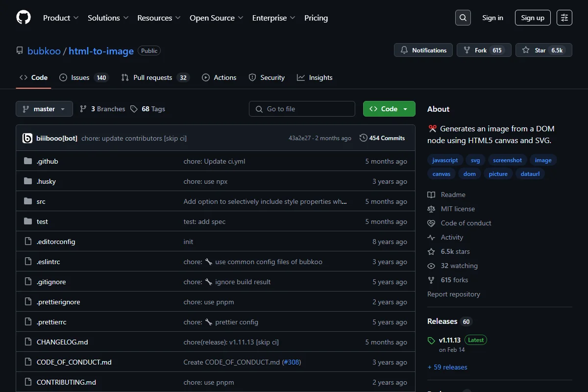The image size is (588, 392).
Task: Expand the Product menu in header
Action: (x=61, y=18)
